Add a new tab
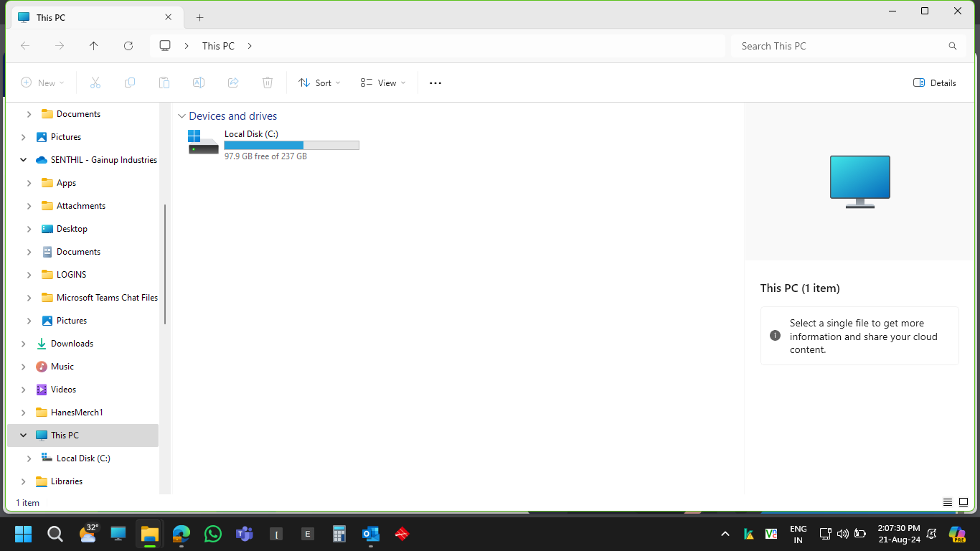 199,17
